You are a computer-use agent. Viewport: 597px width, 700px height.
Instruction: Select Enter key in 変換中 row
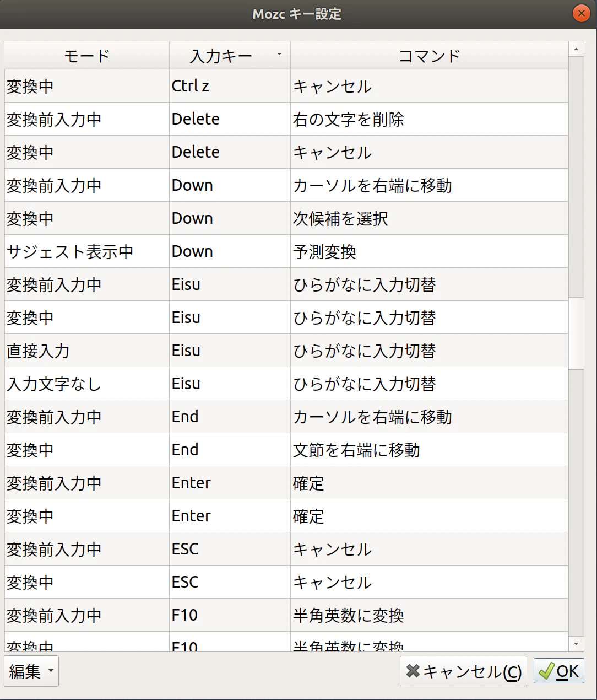coord(230,516)
